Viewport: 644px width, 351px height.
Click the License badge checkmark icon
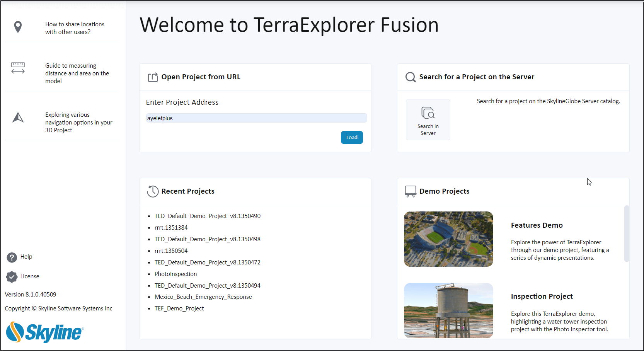[x=12, y=277]
